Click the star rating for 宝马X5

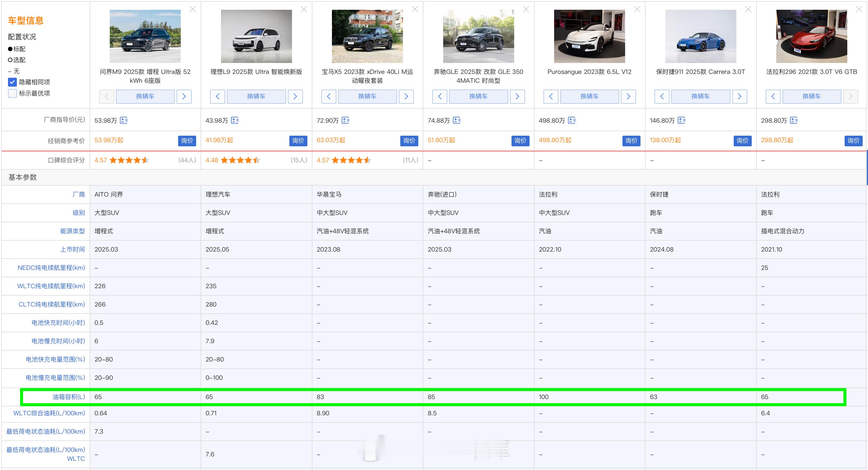coord(351,160)
